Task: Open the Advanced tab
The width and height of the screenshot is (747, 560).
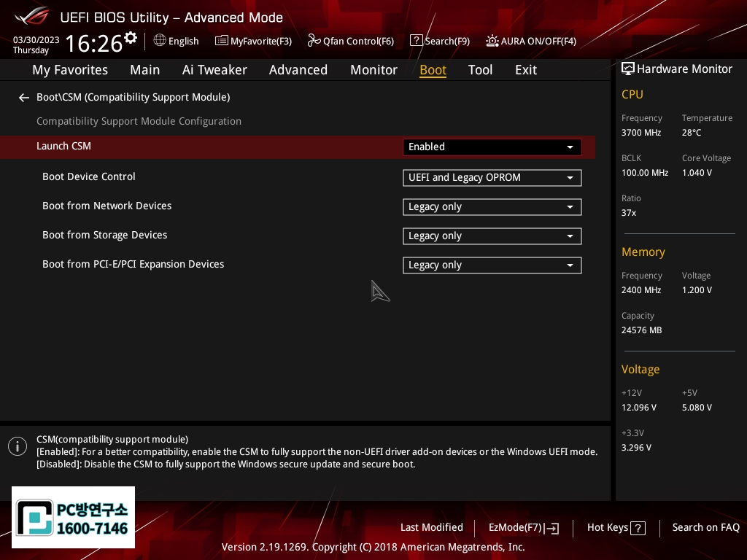Action: click(298, 70)
